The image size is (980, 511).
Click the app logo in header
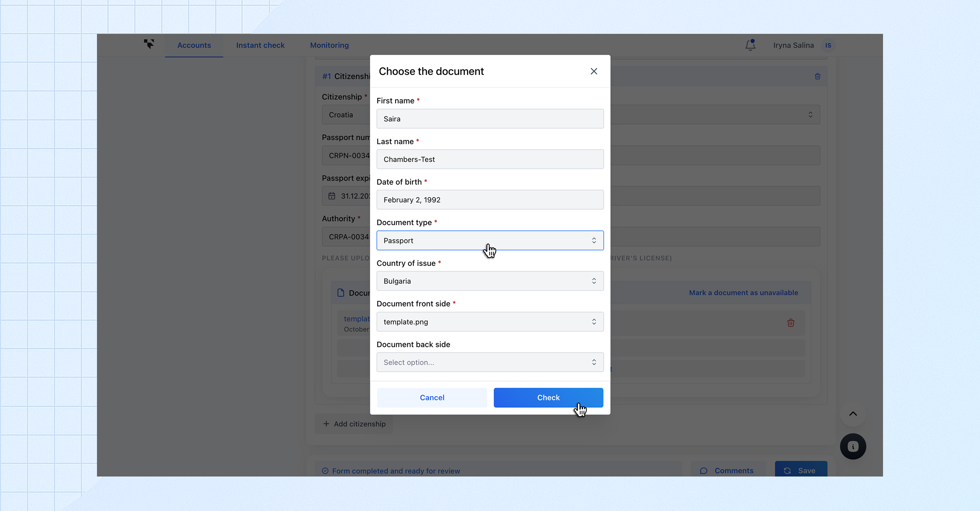(x=149, y=44)
